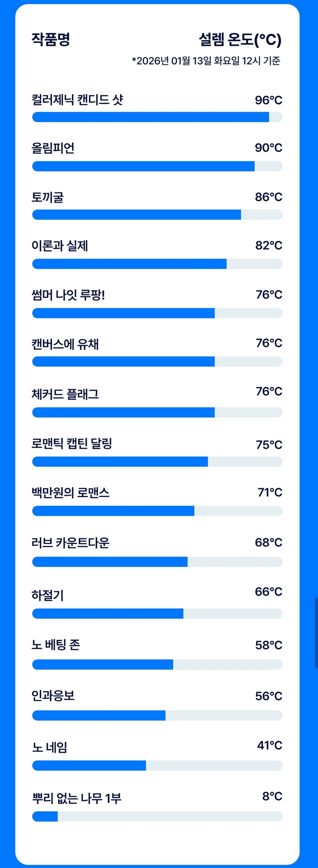Viewport: 318px width, 868px height.
Task: Select the 올림피언 entry
Action: pyautogui.click(x=53, y=148)
